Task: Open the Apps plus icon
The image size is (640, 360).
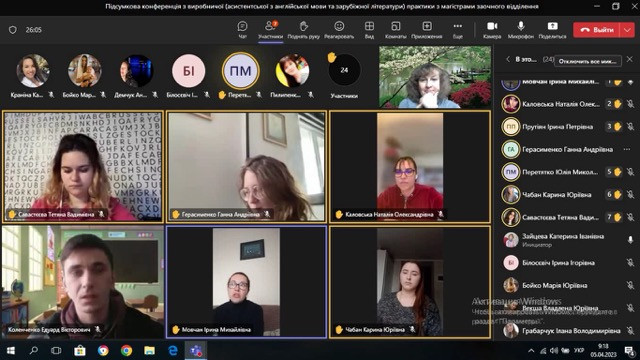Action: click(427, 27)
